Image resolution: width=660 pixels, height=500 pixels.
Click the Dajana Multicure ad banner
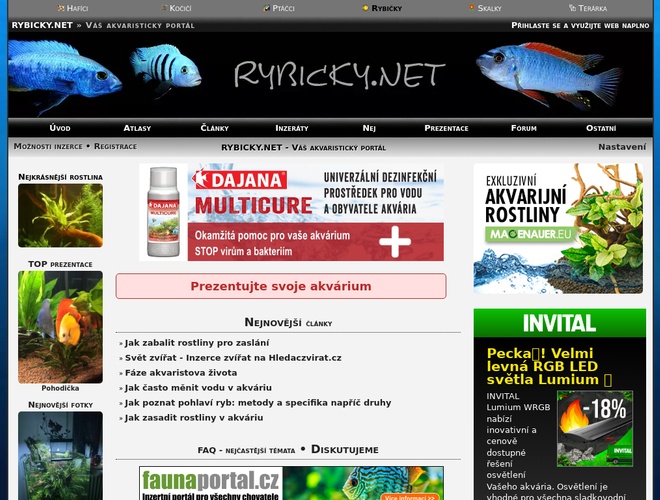[x=291, y=213]
